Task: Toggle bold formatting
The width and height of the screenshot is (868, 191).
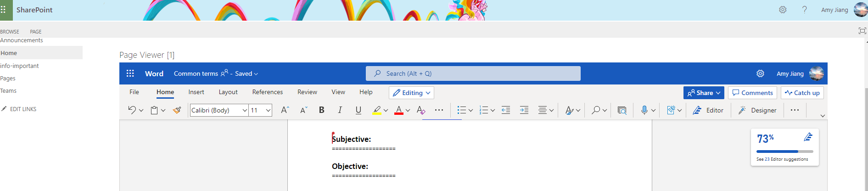Action: click(x=321, y=110)
